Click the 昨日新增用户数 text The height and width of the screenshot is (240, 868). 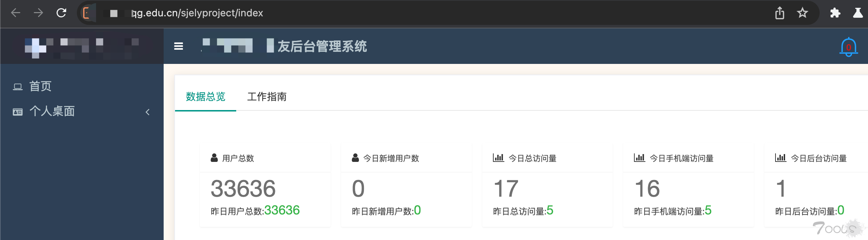(383, 212)
